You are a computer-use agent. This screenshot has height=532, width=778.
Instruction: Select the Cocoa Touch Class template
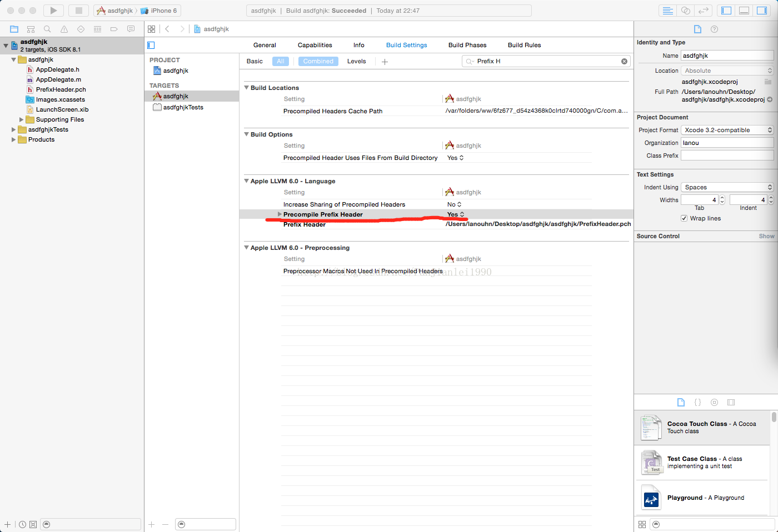[702, 428]
